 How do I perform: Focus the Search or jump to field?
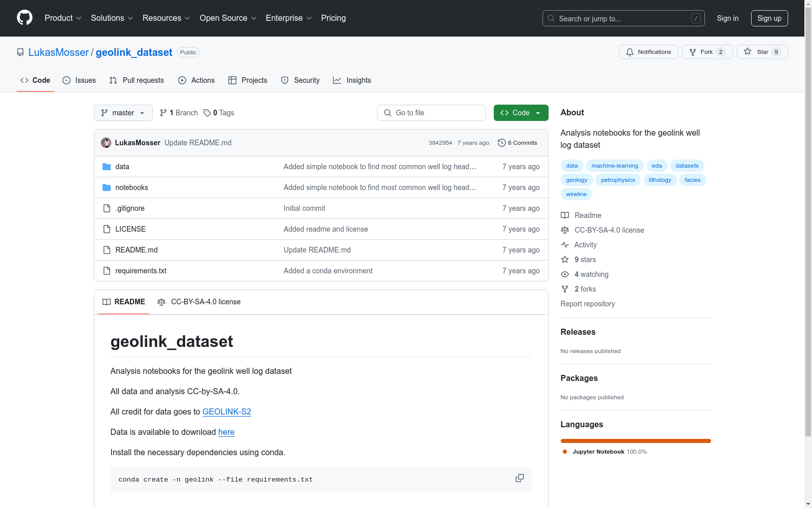(623, 18)
